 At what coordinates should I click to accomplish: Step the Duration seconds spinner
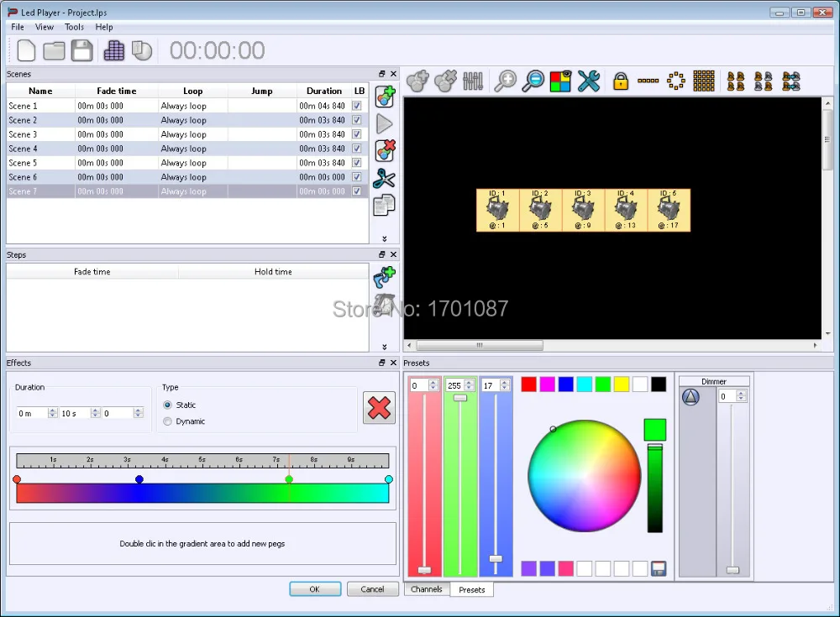(96, 413)
